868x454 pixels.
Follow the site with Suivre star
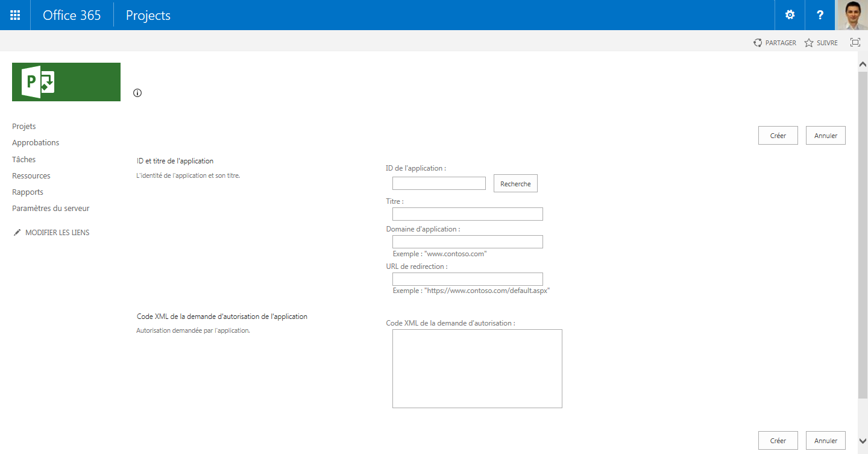[x=821, y=43]
